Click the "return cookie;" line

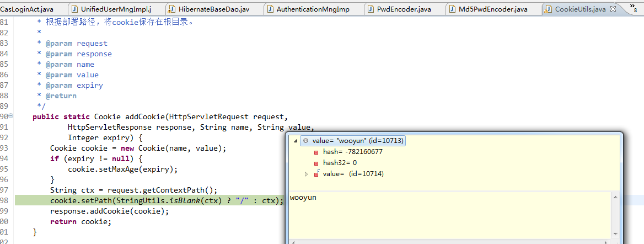pos(81,222)
